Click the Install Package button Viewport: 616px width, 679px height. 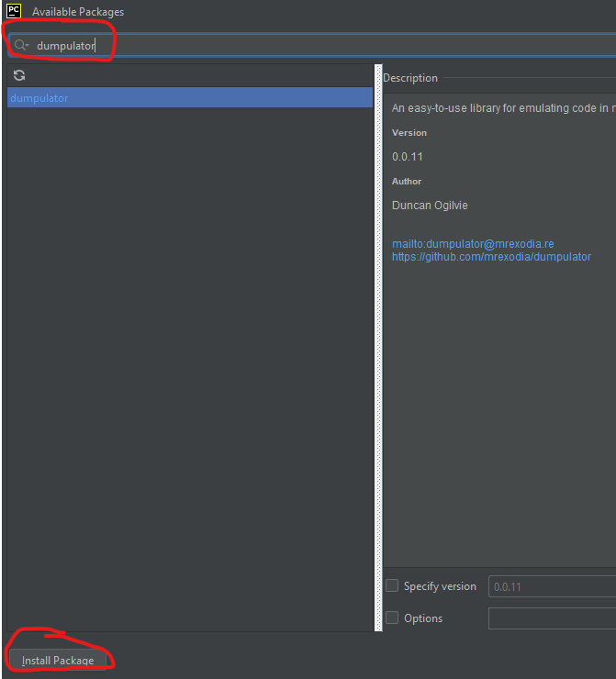coord(58,660)
